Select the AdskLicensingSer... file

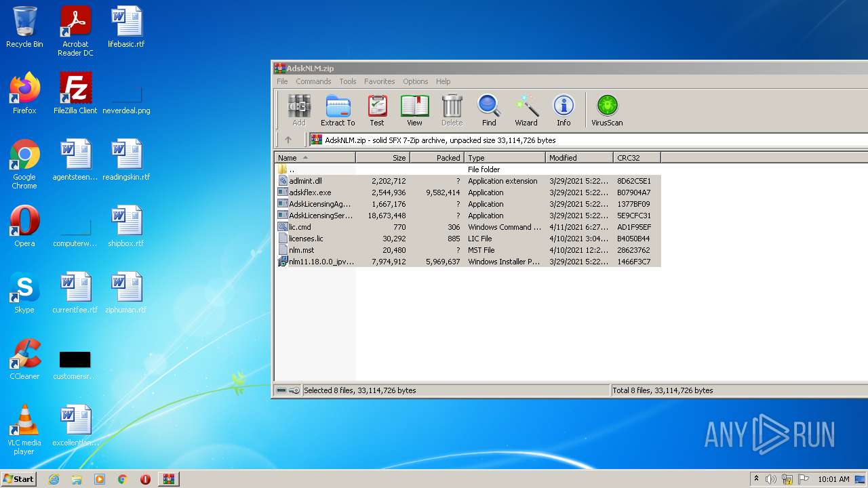[x=467, y=216]
